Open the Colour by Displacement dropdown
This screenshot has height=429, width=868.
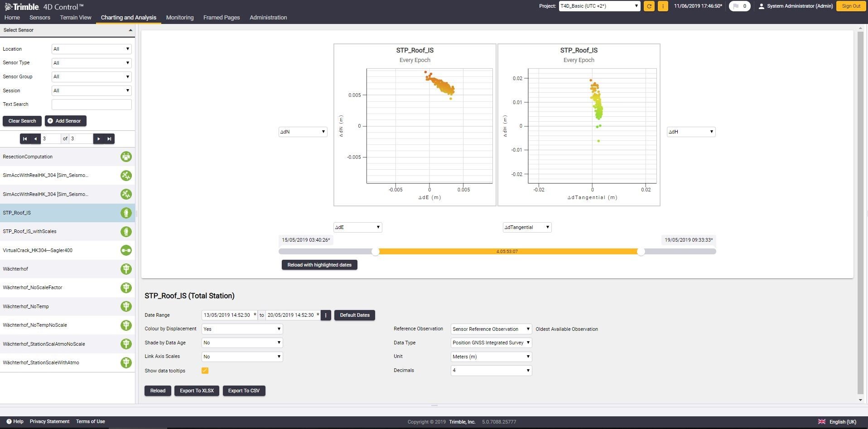[242, 329]
